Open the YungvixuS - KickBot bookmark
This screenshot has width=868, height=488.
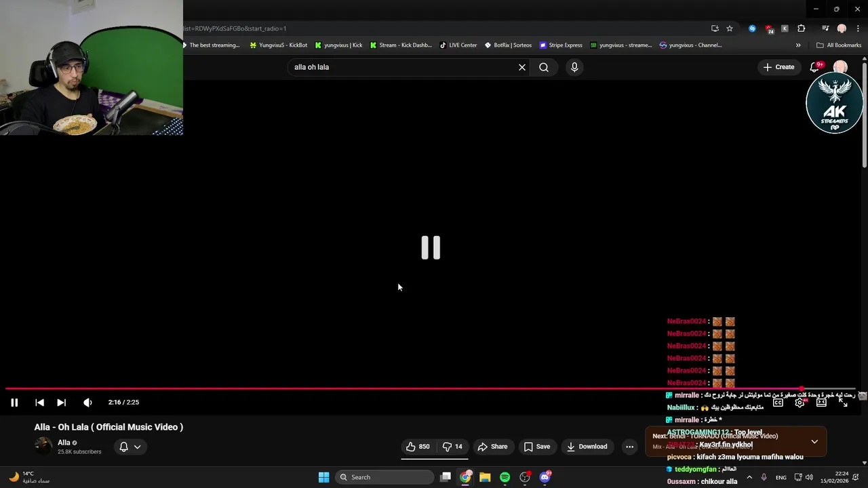[x=279, y=45]
